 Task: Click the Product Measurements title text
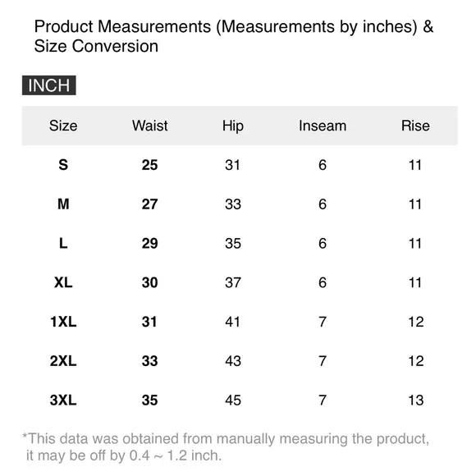pyautogui.click(x=234, y=36)
